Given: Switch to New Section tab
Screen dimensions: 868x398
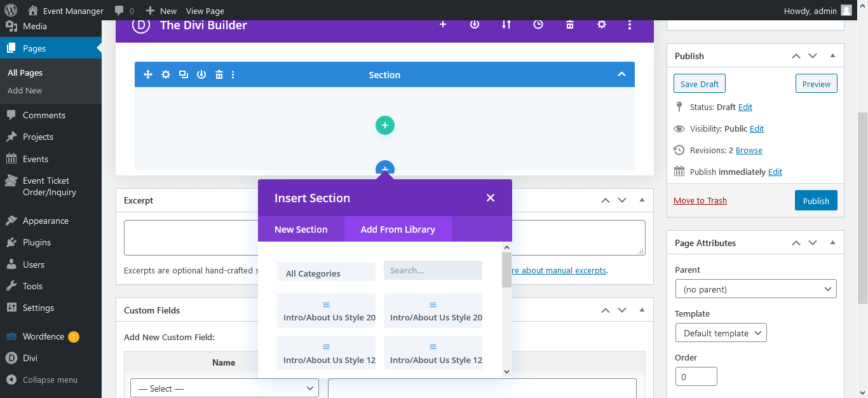Looking at the screenshot, I should click(x=301, y=230).
